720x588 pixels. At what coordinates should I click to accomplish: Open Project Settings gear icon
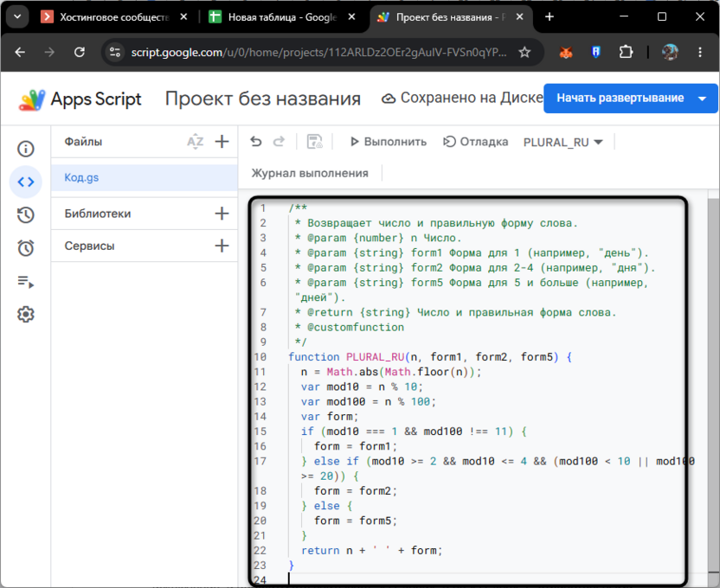click(26, 314)
